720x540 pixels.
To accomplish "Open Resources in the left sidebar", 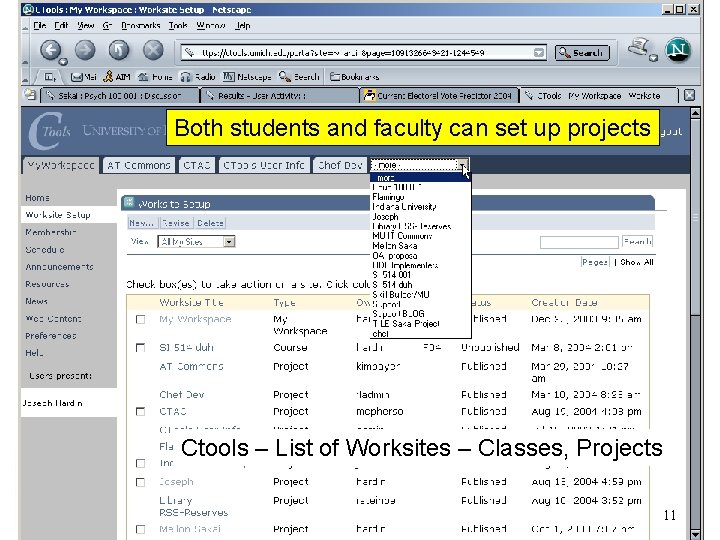I will (x=47, y=284).
